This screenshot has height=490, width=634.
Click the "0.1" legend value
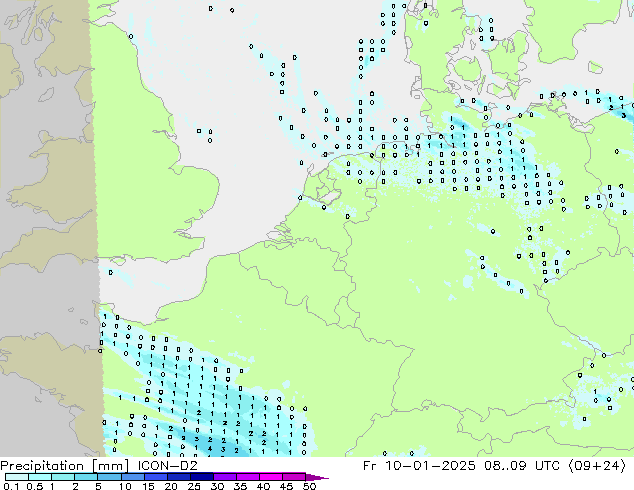(11, 486)
